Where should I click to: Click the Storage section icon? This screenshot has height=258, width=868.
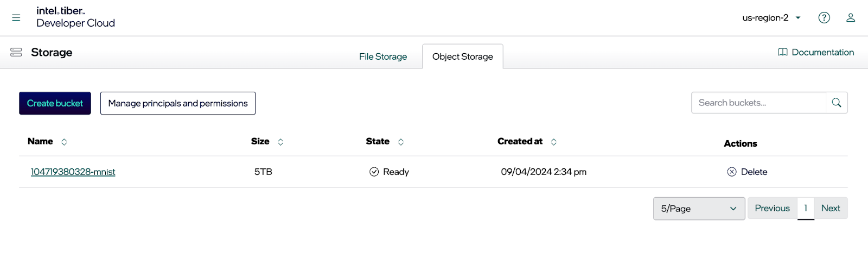pos(16,52)
